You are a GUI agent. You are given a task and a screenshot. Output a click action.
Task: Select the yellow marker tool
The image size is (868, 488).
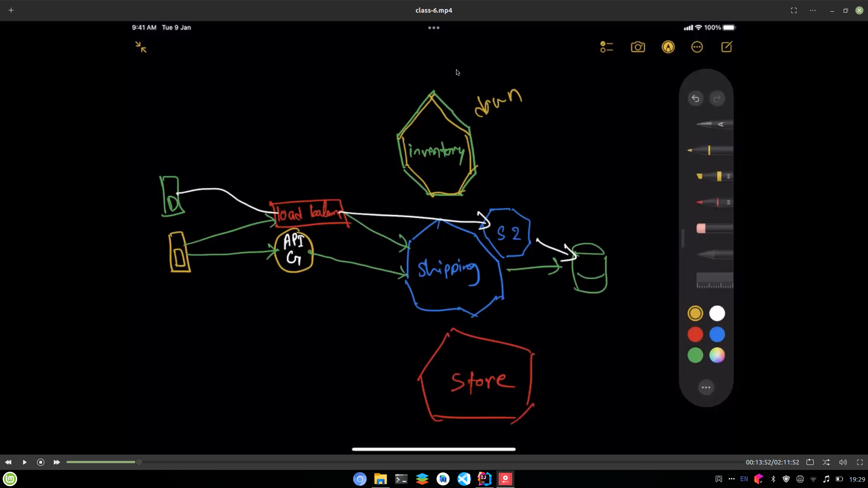[x=710, y=150]
